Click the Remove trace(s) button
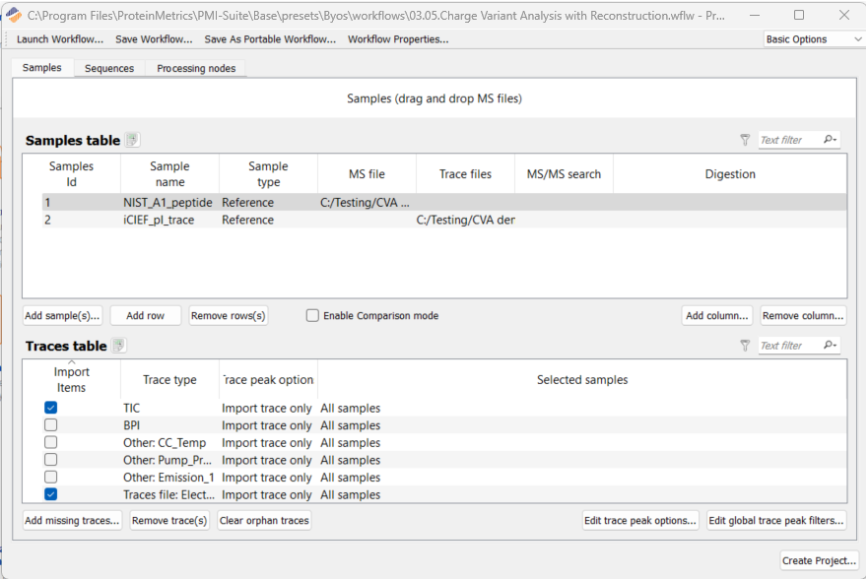The image size is (866, 579). [170, 520]
